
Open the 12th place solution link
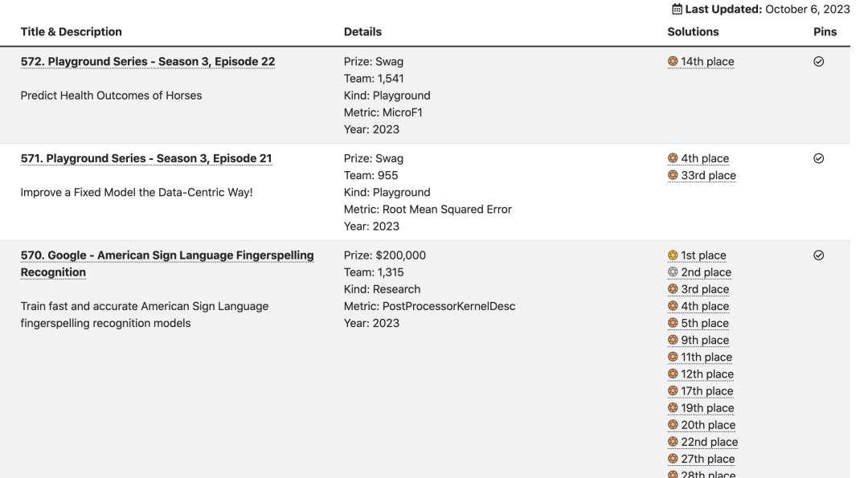pos(707,374)
